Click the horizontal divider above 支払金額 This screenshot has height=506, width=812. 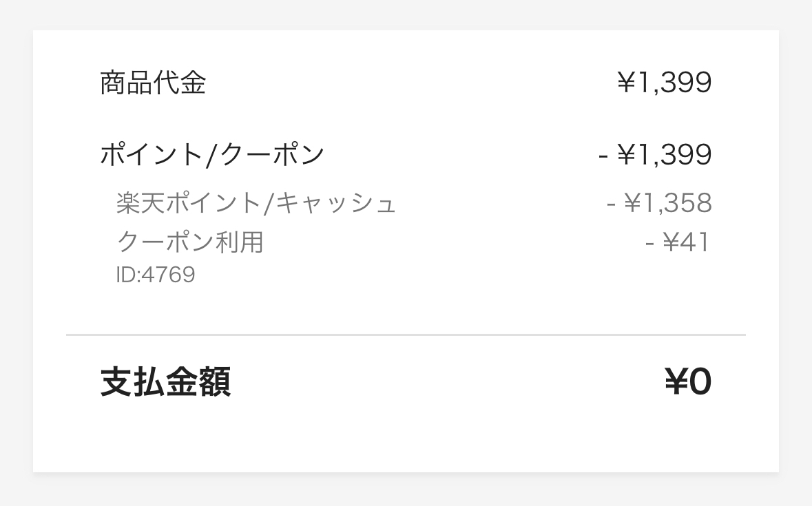click(x=406, y=335)
